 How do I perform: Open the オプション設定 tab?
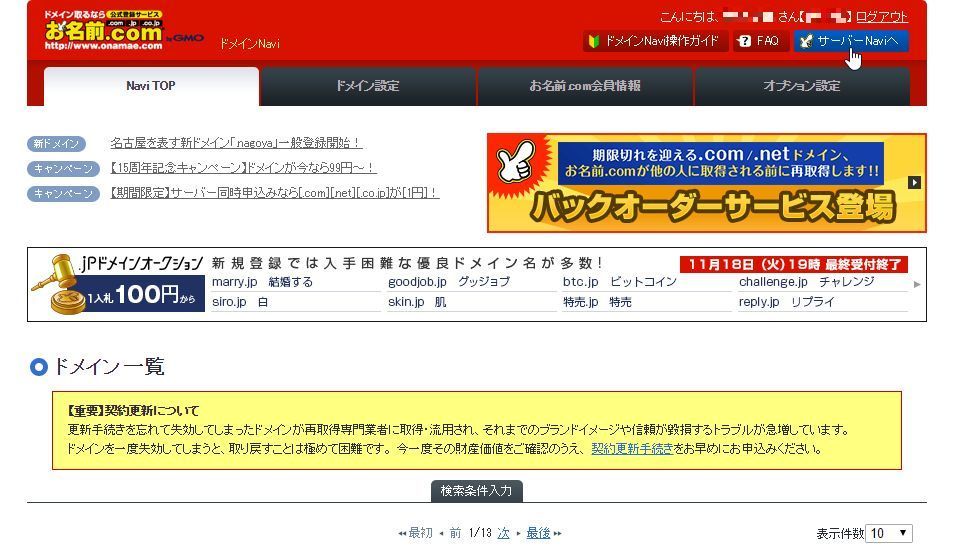coord(802,86)
